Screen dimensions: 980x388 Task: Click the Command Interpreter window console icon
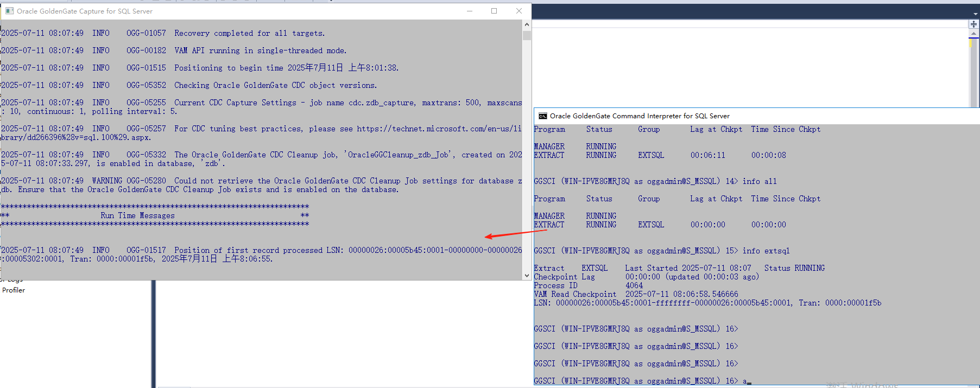point(542,116)
